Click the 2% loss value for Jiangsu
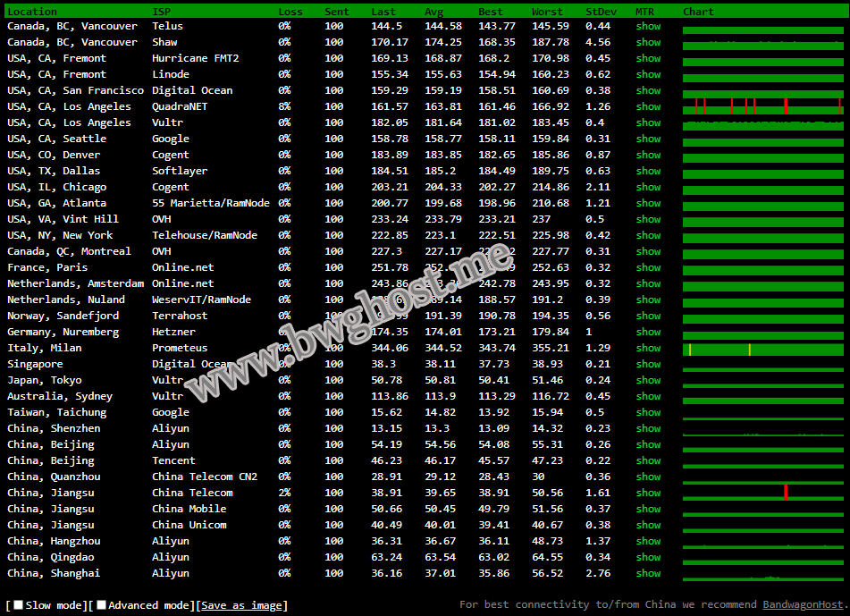 click(x=284, y=493)
